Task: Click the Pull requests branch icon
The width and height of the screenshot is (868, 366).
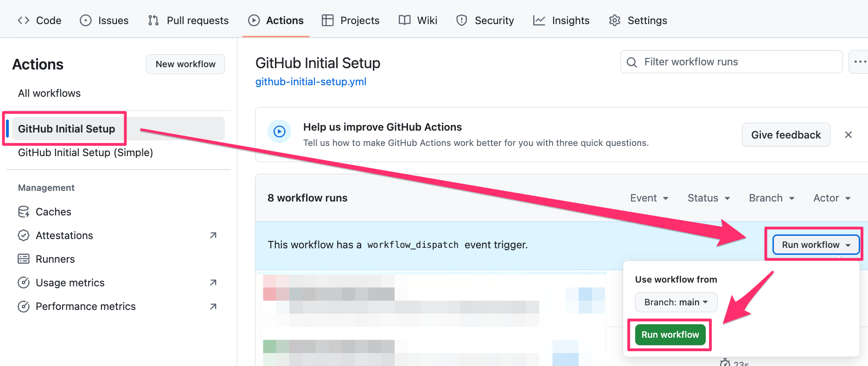Action: pyautogui.click(x=153, y=20)
